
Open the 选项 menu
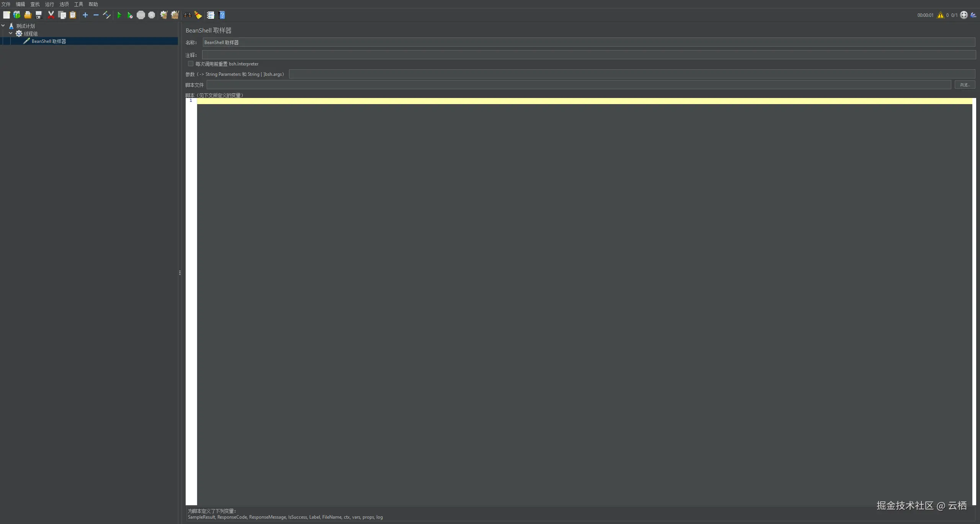64,4
